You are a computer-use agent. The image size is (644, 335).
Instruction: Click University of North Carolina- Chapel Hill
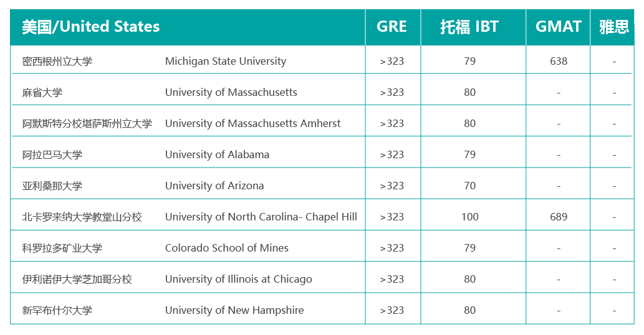coord(261,217)
